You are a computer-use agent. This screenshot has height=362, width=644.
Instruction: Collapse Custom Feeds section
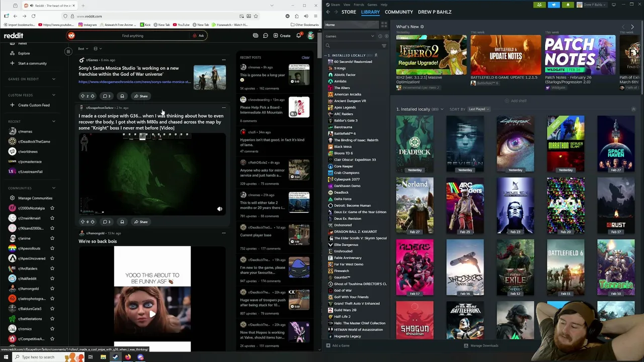[x=54, y=95]
